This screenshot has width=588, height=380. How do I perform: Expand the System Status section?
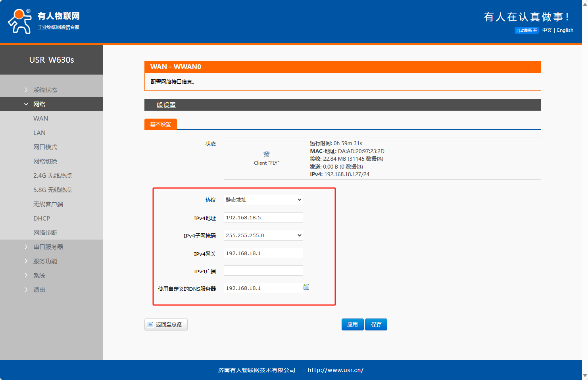(45, 90)
